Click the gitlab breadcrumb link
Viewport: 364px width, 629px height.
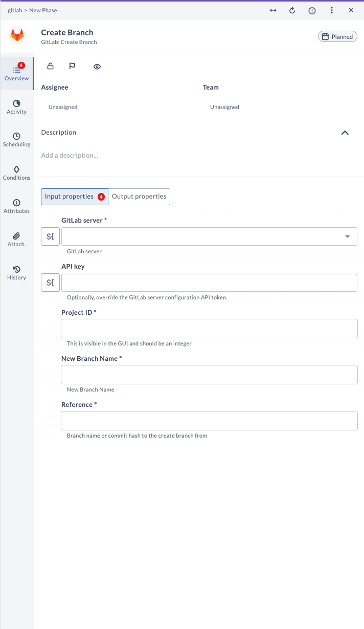point(15,10)
